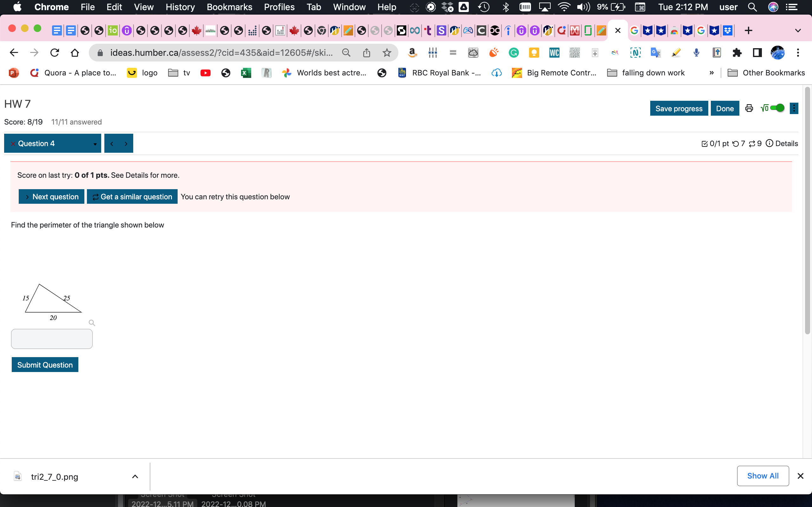Open the Bookmarks menu
Screen dimensions: 812x507
(x=229, y=7)
